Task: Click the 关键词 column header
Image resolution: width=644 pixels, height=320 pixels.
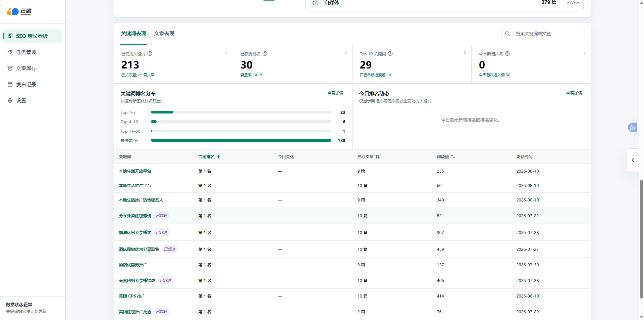Action: (125, 157)
